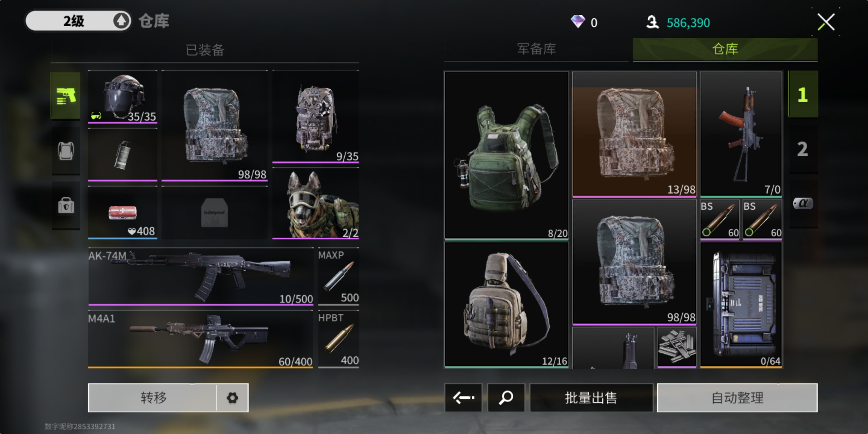The width and height of the screenshot is (868, 434).
Task: Select the M4A1 rifle slot
Action: point(201,339)
